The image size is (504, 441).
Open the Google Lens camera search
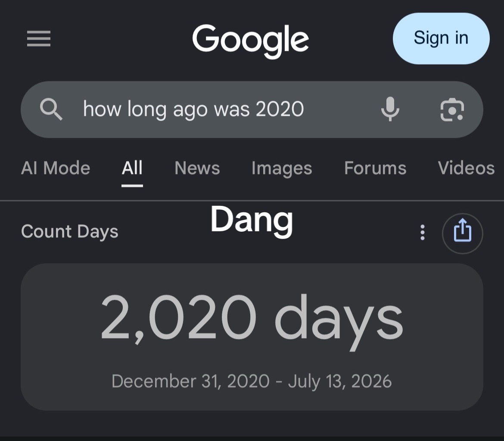point(452,110)
